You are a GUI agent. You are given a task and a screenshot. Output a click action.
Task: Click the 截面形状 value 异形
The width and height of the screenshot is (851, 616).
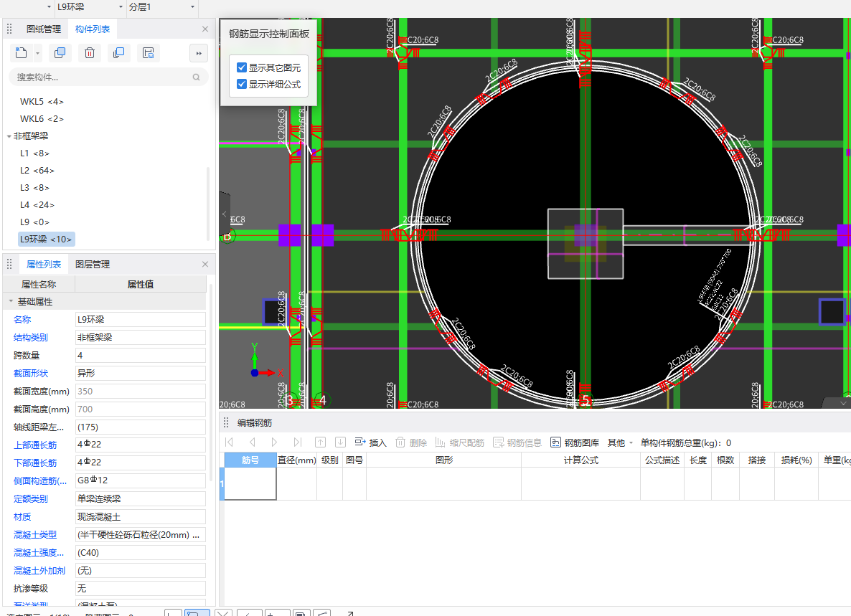(141, 373)
